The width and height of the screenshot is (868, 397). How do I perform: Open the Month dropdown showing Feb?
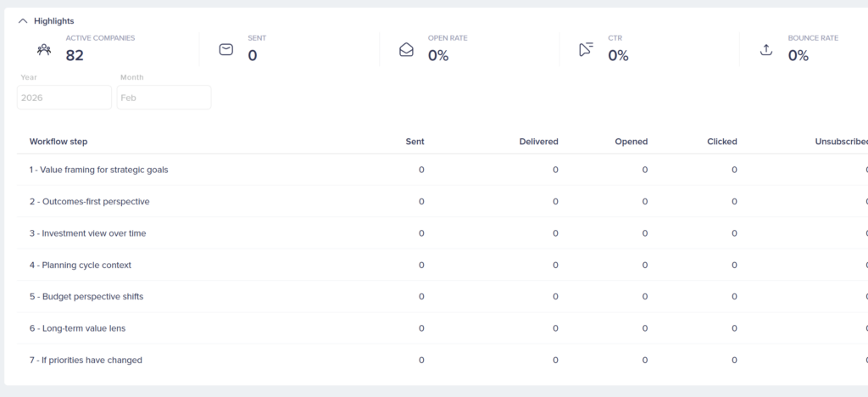[x=164, y=98]
